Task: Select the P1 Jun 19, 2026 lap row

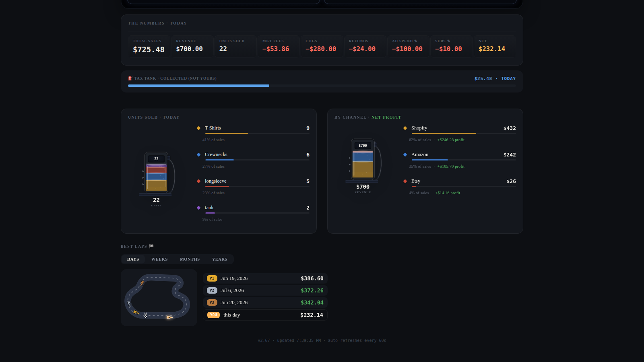Action: click(265, 278)
